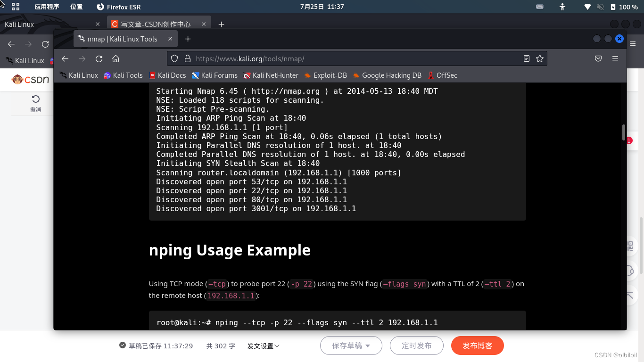Open application menu in nmap window

point(615,58)
